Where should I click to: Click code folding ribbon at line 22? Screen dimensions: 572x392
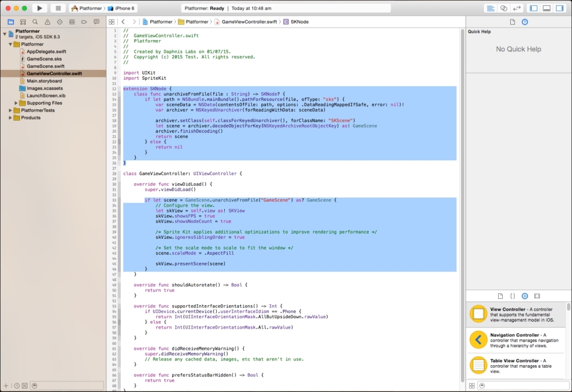point(120,142)
